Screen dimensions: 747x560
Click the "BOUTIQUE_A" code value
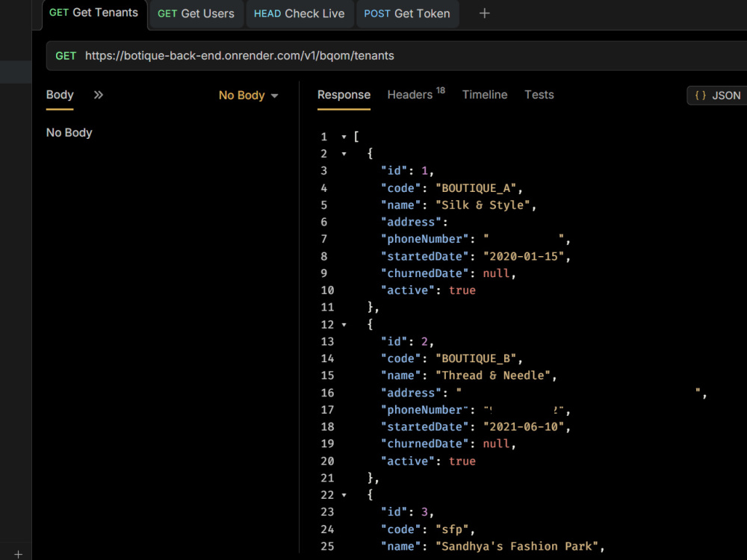click(x=476, y=188)
